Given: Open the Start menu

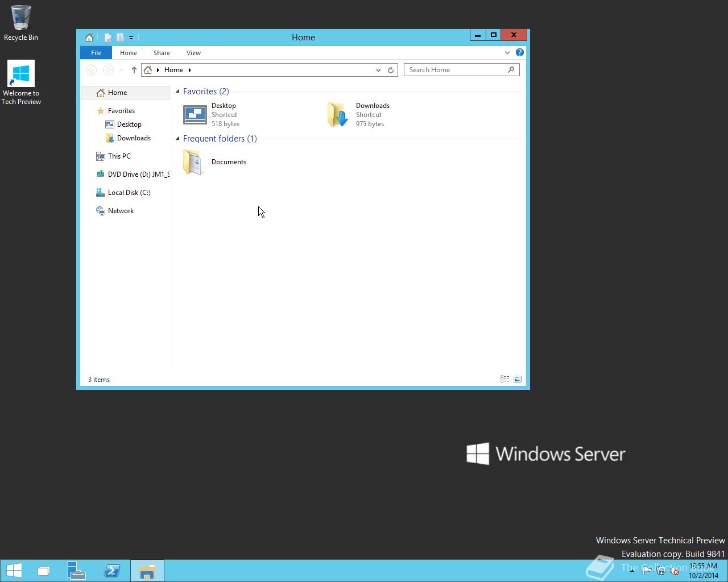Looking at the screenshot, I should 14,571.
